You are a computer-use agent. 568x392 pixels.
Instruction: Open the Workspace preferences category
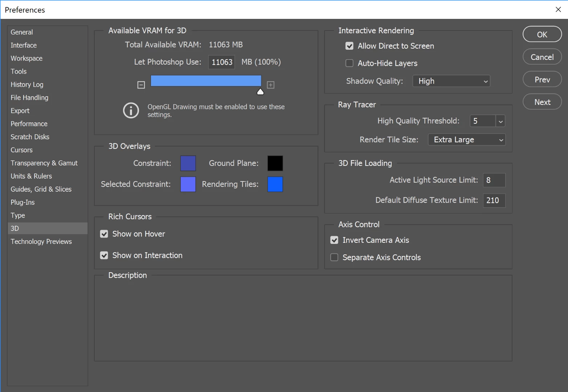coord(48,58)
